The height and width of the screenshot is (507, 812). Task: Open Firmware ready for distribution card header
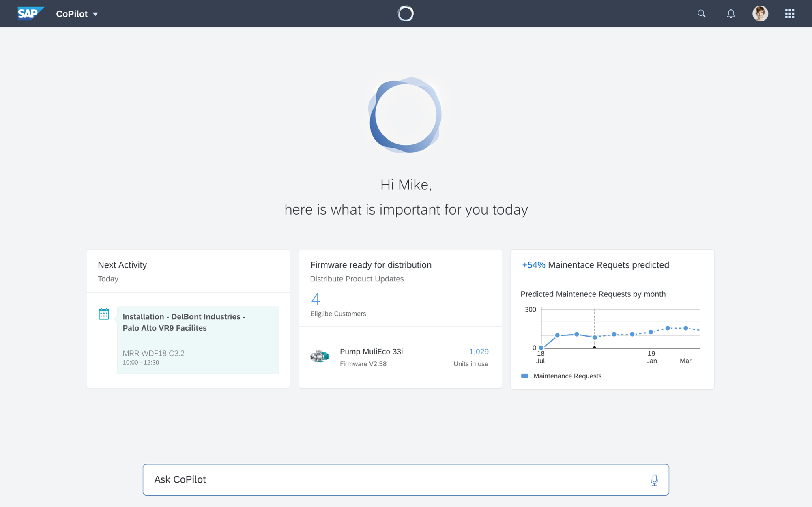[371, 265]
